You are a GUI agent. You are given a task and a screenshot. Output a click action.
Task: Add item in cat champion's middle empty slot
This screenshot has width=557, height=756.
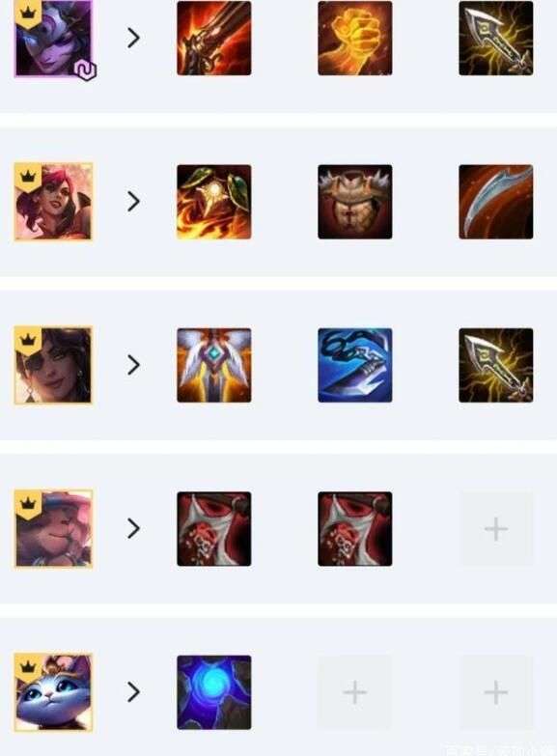point(355,692)
